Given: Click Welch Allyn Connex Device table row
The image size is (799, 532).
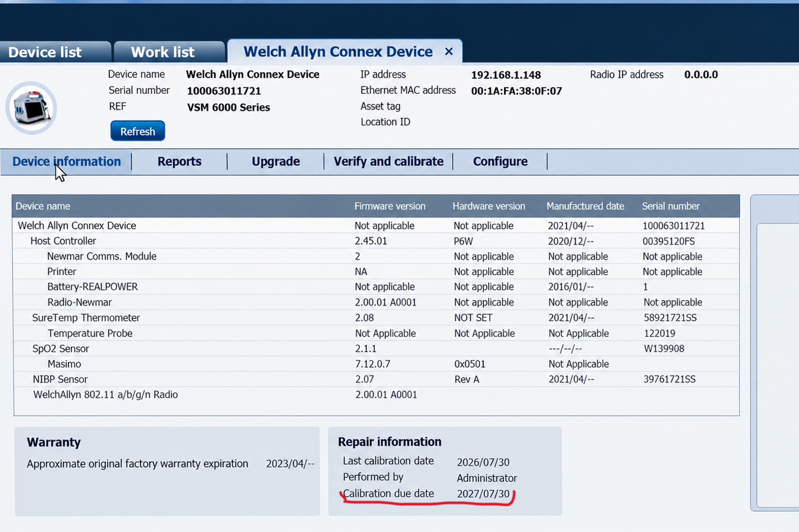Looking at the screenshot, I should (376, 226).
